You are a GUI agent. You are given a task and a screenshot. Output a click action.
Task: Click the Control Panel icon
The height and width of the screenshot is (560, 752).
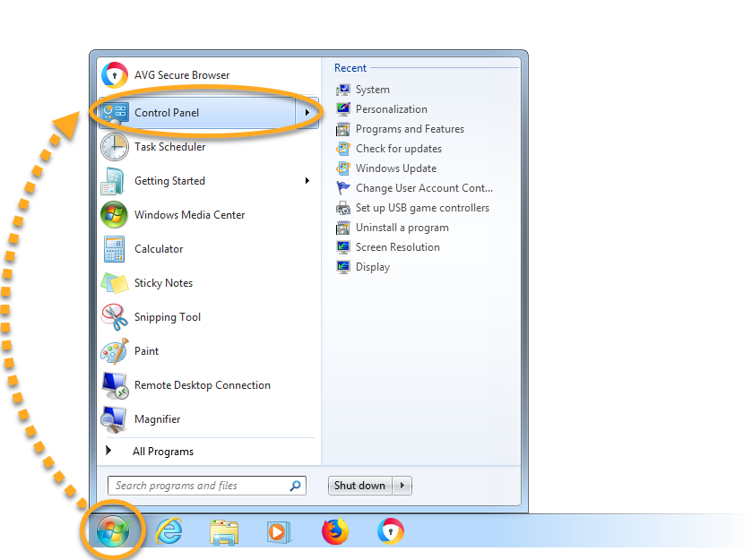[115, 113]
